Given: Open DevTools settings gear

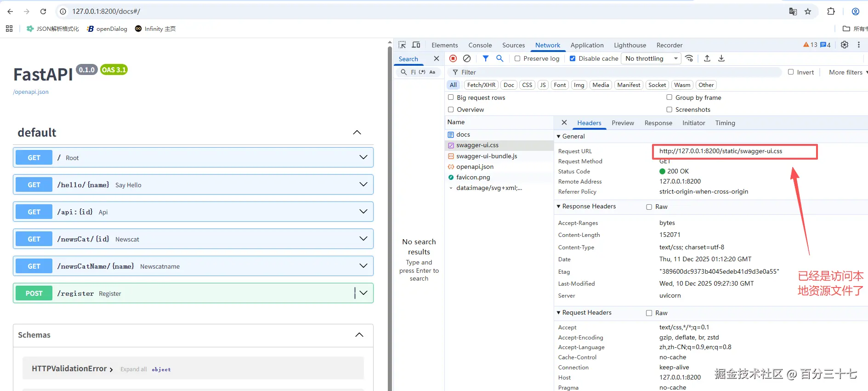Looking at the screenshot, I should coord(845,45).
